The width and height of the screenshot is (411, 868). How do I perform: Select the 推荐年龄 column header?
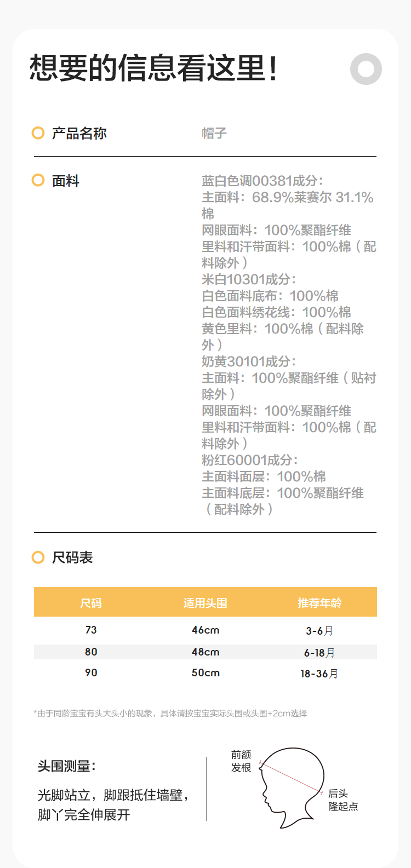click(319, 603)
